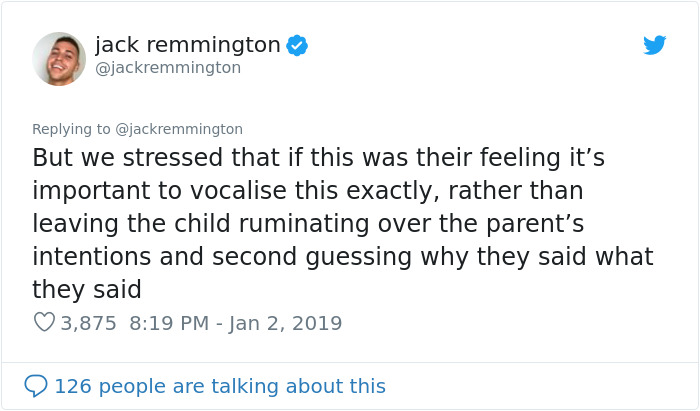Viewport: 700px width, 411px height.
Task: Open "people are talking about this" link
Action: tap(242, 386)
